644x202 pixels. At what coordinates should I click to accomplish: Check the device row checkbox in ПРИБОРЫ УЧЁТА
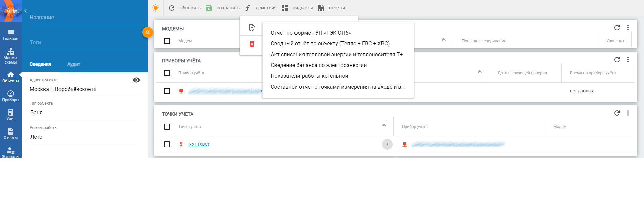(x=167, y=91)
